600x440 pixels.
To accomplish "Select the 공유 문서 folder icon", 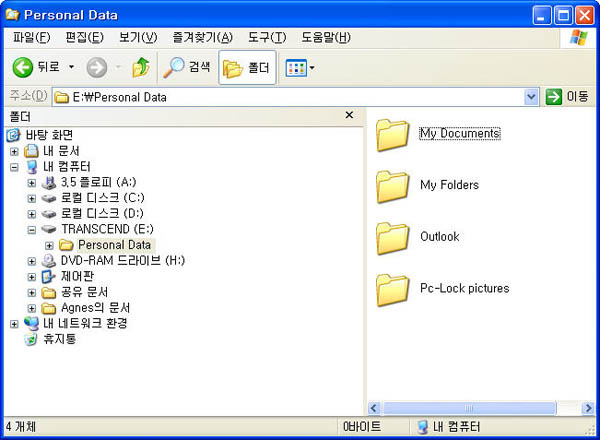I will pos(49,293).
